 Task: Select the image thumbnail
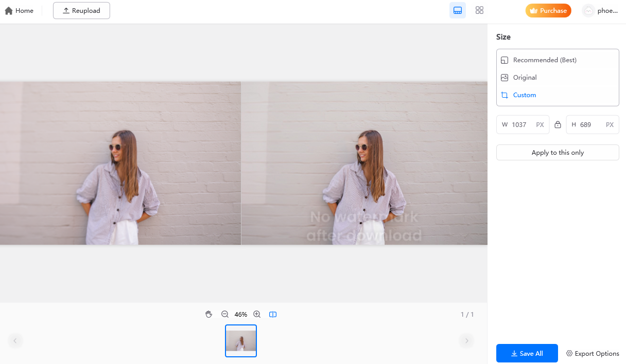(x=241, y=341)
